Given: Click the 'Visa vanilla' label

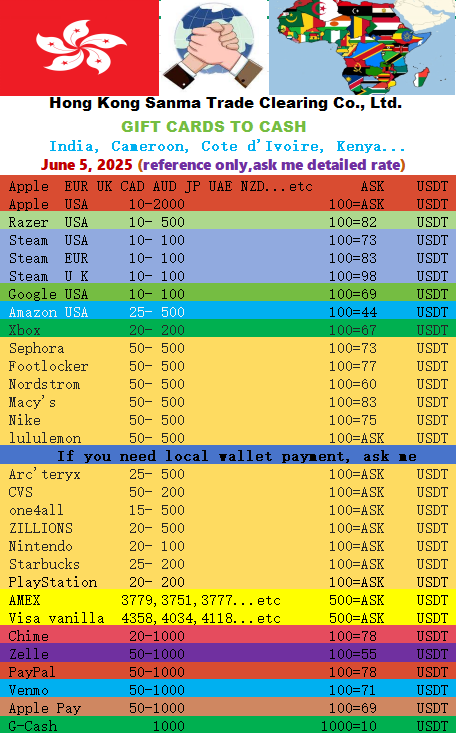Looking at the screenshot, I should pos(56,618).
